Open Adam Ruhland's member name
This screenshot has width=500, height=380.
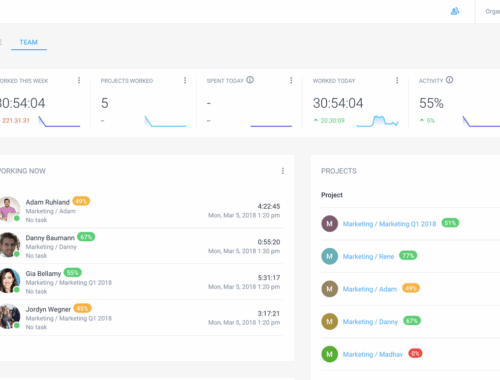point(48,202)
